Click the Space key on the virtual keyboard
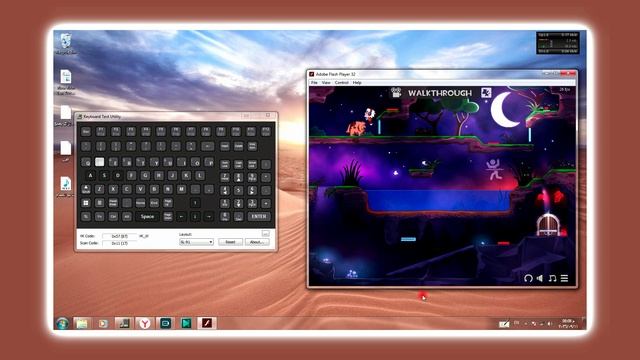Viewport: 640px width, 360px height. (x=147, y=216)
